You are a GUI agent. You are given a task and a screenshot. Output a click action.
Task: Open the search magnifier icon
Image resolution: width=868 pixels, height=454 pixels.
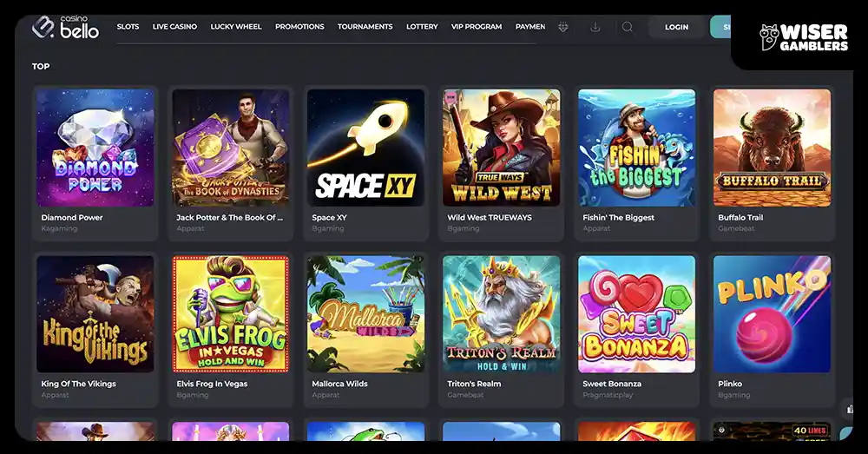(628, 27)
